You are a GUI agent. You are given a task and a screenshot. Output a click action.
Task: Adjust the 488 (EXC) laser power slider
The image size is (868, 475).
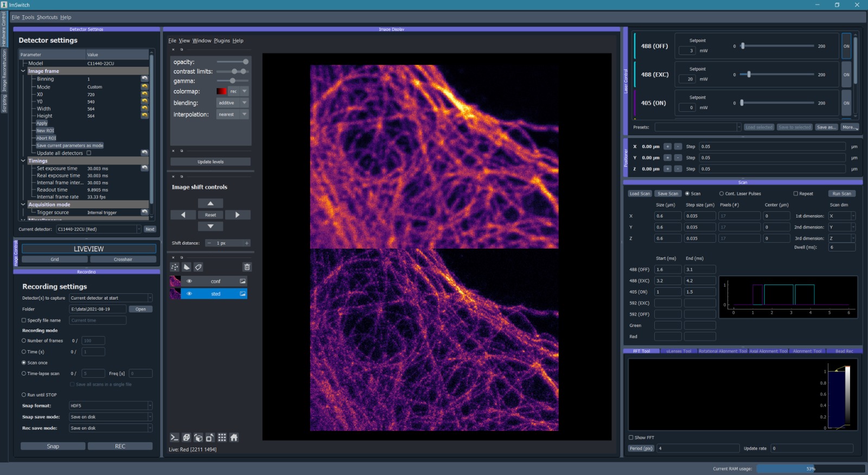(749, 74)
